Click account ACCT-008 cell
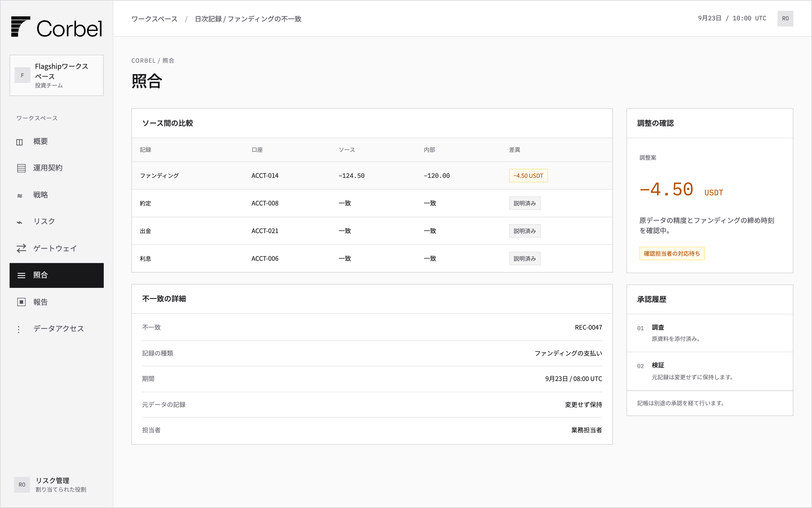 point(265,203)
